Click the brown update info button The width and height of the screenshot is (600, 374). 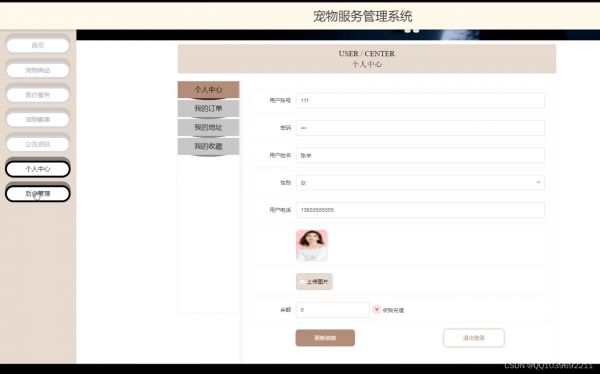point(325,338)
